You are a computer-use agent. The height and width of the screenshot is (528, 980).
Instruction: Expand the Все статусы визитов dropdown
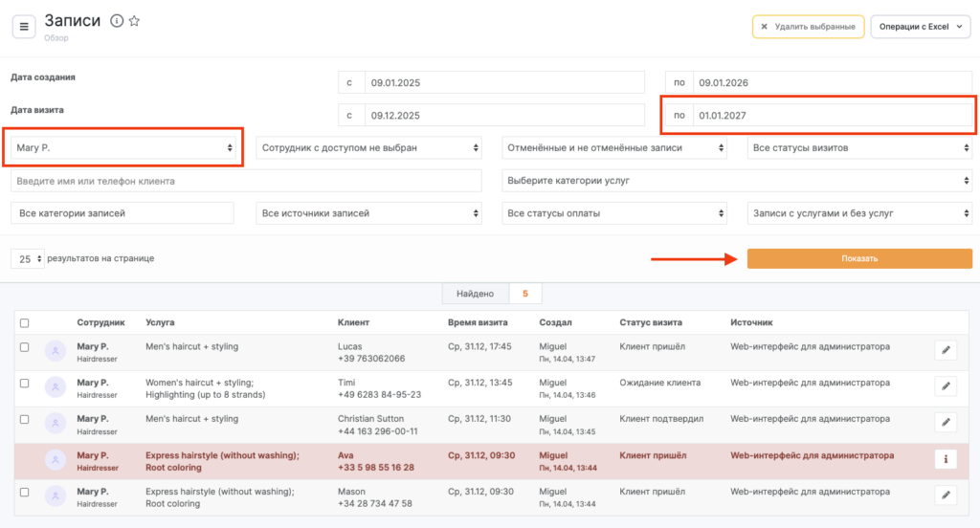858,148
